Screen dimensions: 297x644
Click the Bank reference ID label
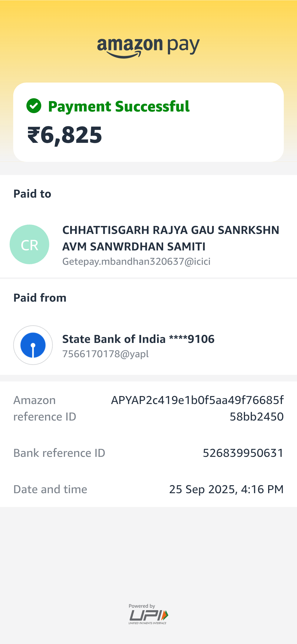(59, 453)
